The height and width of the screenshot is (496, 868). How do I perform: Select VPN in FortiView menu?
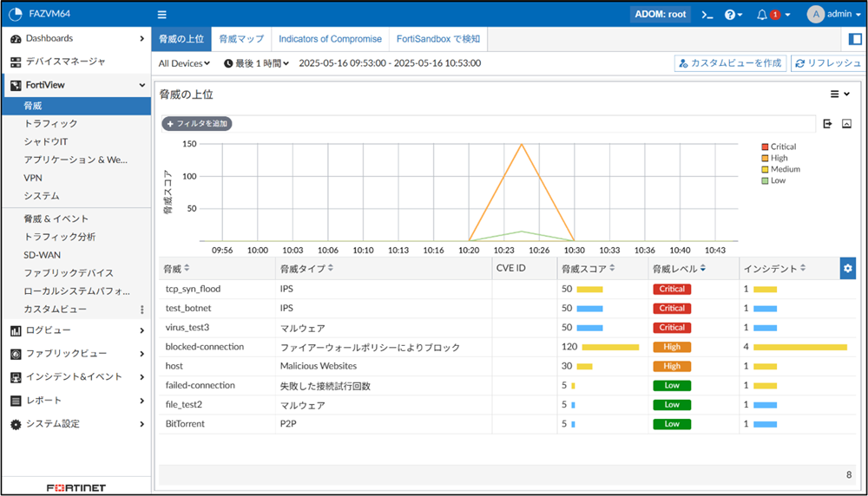(33, 178)
